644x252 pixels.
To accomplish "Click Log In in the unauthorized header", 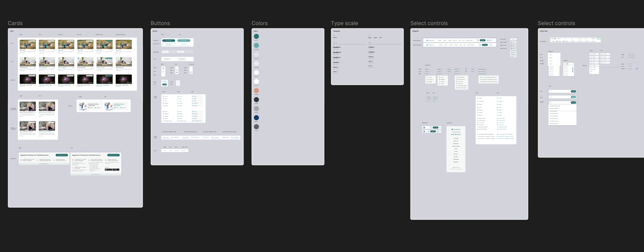I will click(491, 45).
